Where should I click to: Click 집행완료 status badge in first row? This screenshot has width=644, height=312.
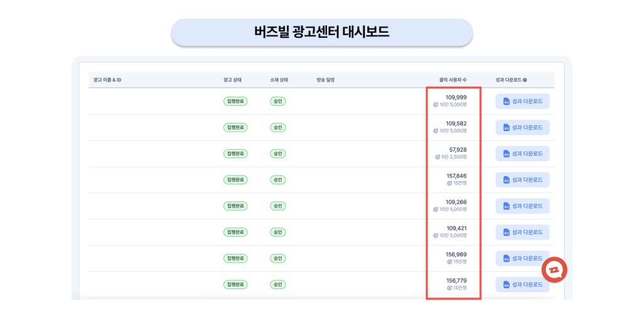click(235, 101)
